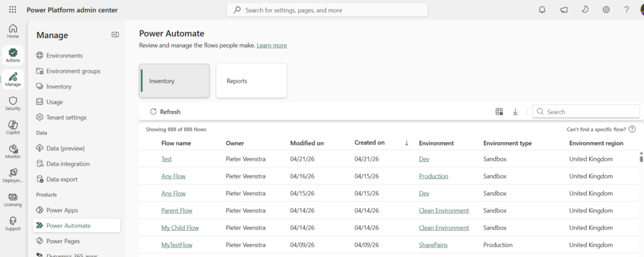644x257 pixels.
Task: Toggle the dark mode moon icon
Action: (x=585, y=10)
